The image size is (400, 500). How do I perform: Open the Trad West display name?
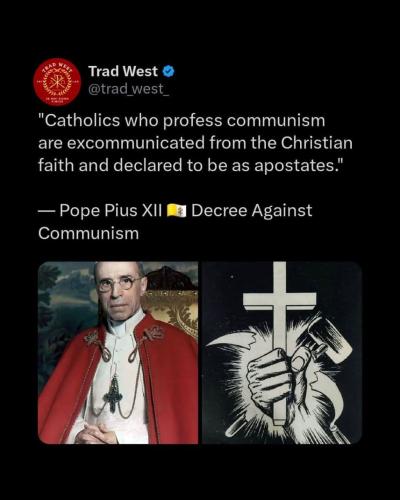(123, 71)
